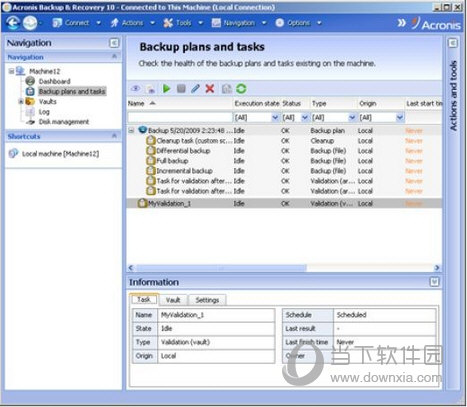Image resolution: width=467 pixels, height=407 pixels.
Task: Open the Status filter dropdown
Action: click(x=305, y=117)
